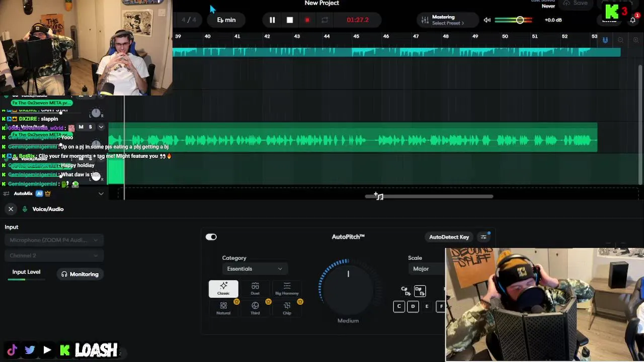
Task: Toggle the D note key
Action: [x=413, y=306]
